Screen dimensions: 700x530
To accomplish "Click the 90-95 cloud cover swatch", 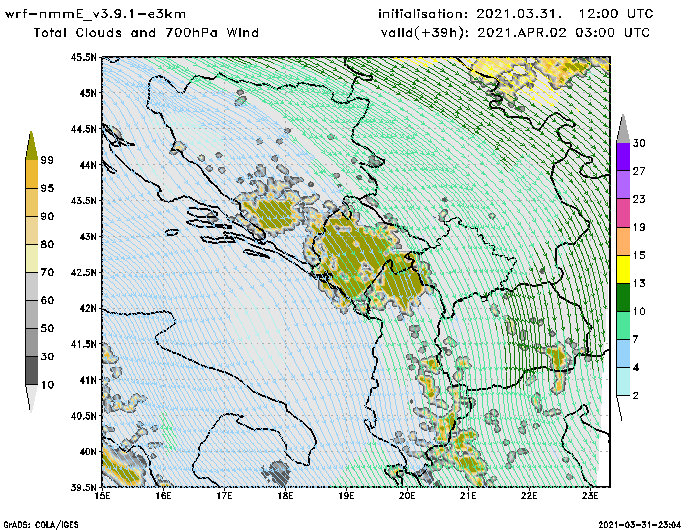I will [x=31, y=202].
